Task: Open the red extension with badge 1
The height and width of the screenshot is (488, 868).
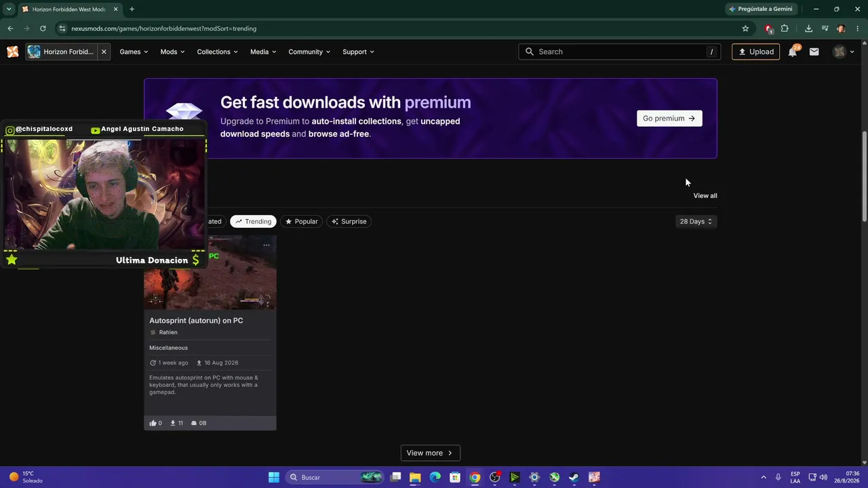Action: tap(768, 28)
